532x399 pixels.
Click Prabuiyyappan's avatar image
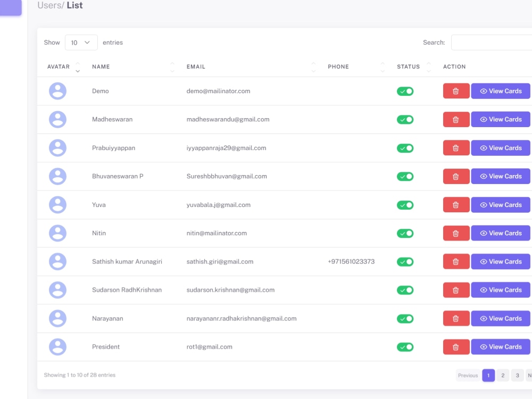click(57, 148)
